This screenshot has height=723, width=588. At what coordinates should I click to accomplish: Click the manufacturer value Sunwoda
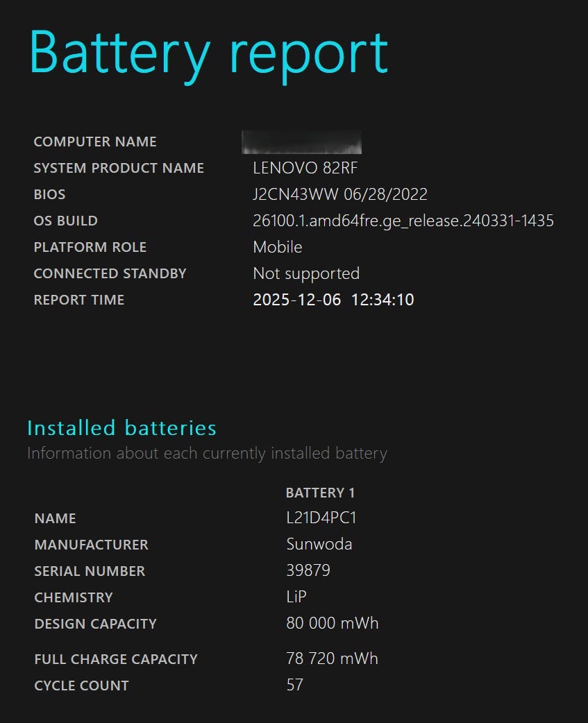coord(319,544)
